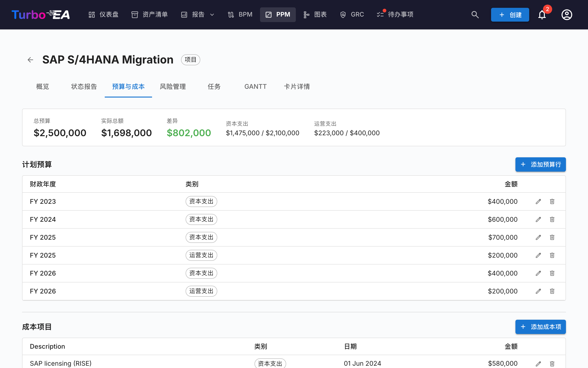Click the $1,475,000 / $2,100,000 capex value

coord(263,133)
